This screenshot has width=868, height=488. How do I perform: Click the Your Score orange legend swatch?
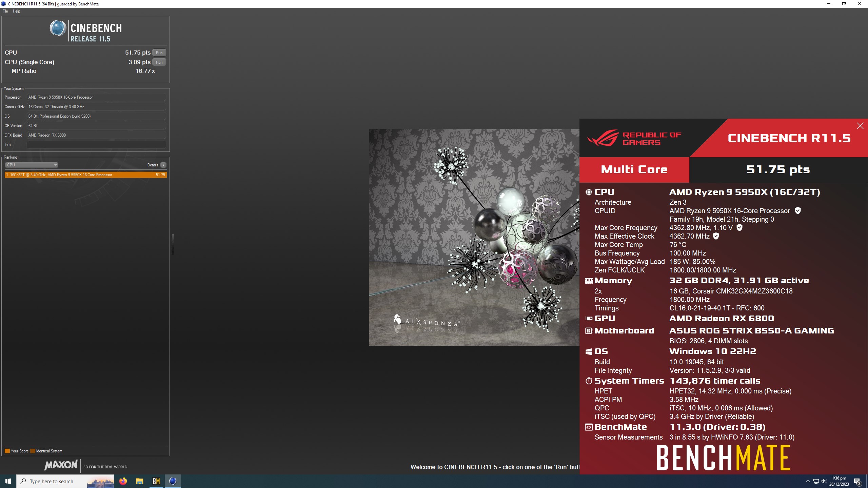(7, 451)
